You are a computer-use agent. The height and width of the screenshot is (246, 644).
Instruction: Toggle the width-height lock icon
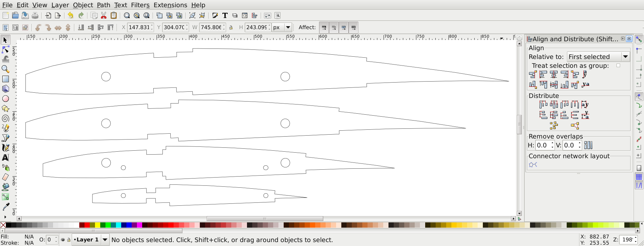pyautogui.click(x=231, y=28)
